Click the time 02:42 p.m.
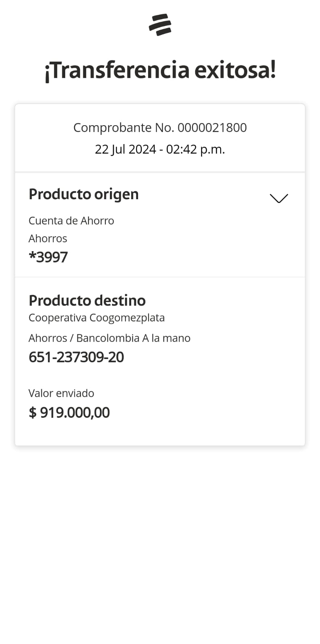The width and height of the screenshot is (320, 644). (196, 149)
